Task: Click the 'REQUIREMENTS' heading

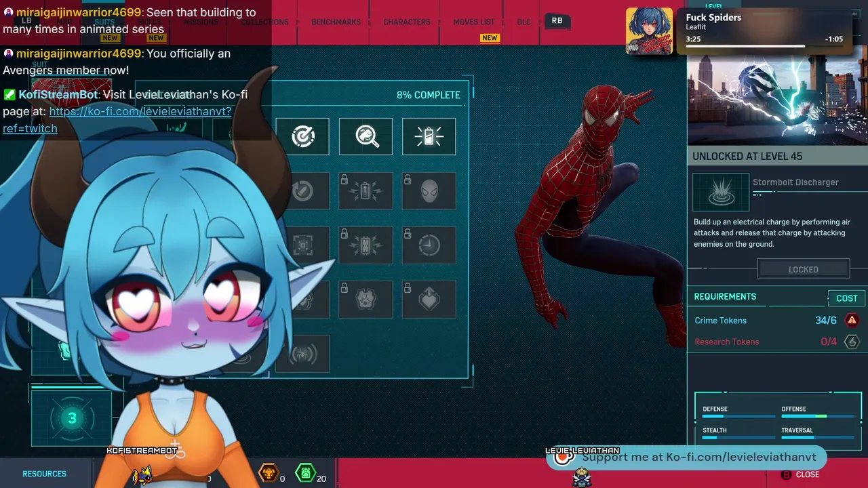Action: [x=725, y=297]
